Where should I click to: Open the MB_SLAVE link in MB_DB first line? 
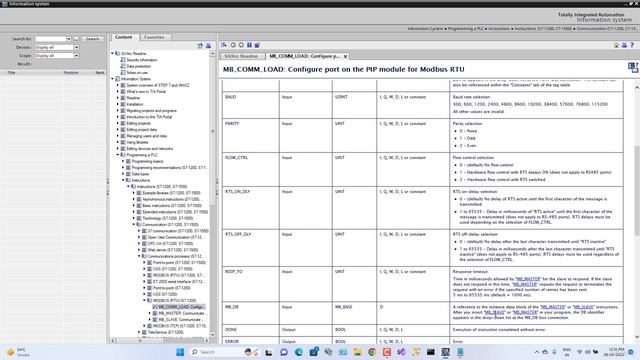(x=583, y=307)
